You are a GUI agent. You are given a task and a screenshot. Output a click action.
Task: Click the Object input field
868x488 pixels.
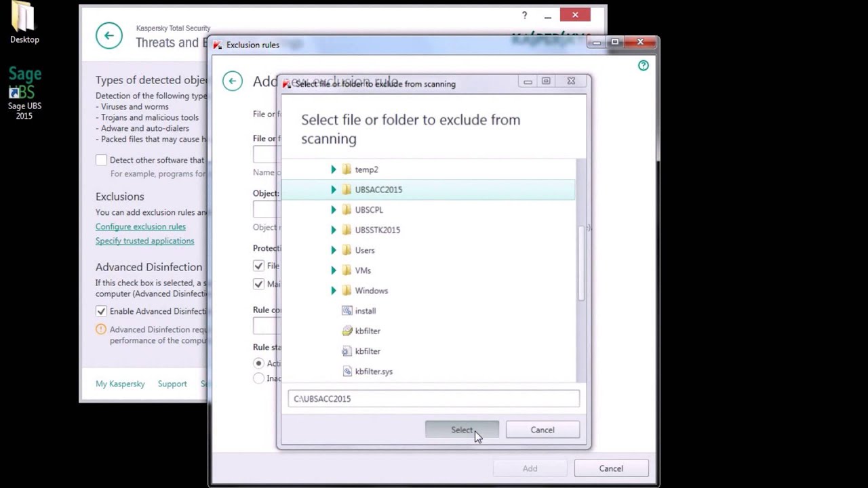point(267,209)
